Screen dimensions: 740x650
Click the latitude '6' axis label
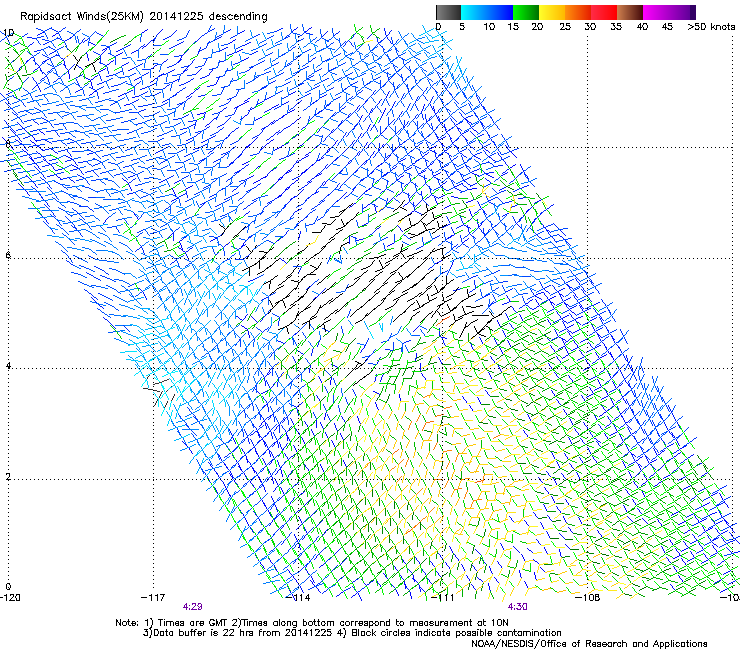[8, 255]
